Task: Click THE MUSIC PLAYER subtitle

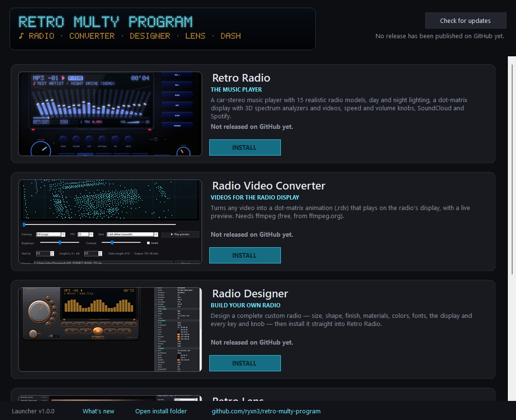Action: 236,89
